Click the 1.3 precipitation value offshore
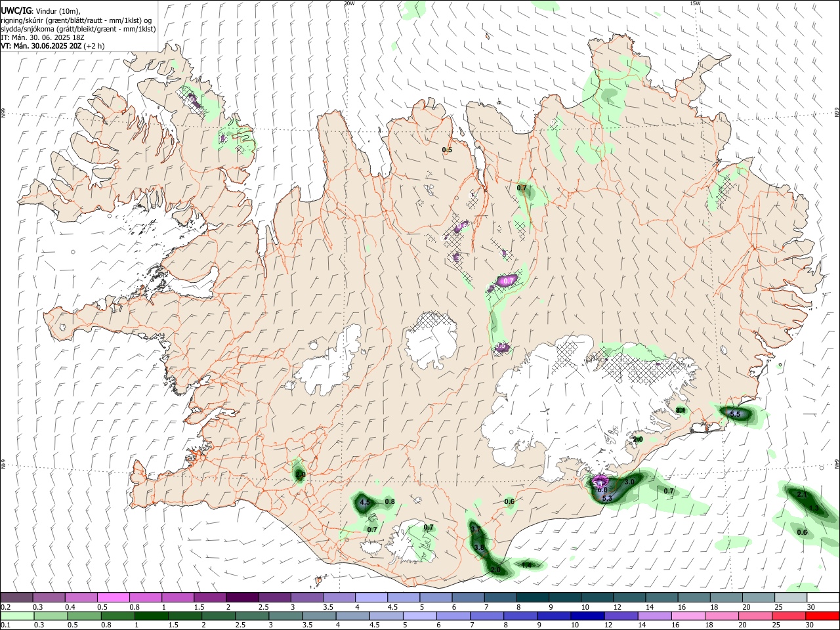This screenshot has height=630, width=840. coord(814,509)
